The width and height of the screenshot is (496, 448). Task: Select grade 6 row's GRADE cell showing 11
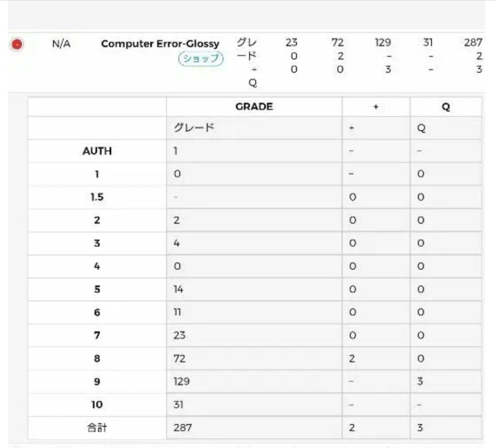click(254, 313)
